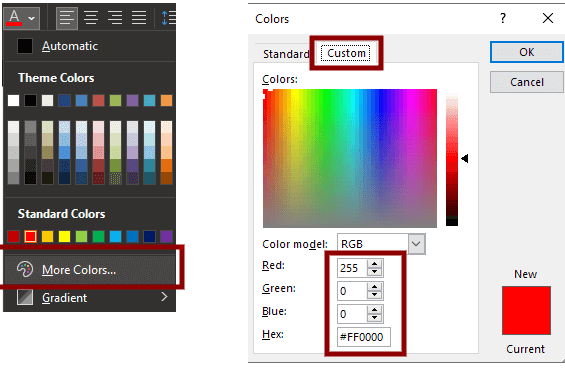The height and width of the screenshot is (368, 565).
Task: Increase the Blue value
Action: pyautogui.click(x=375, y=310)
